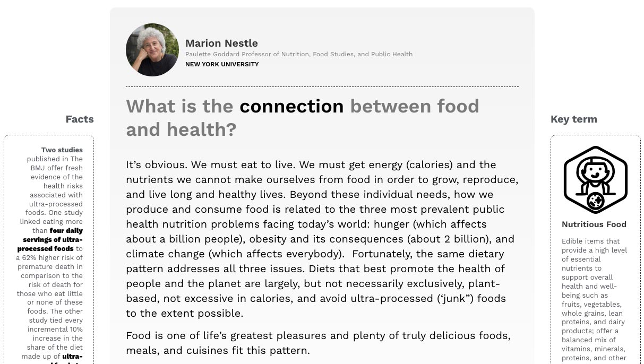Click bold text four daily servings
The height and width of the screenshot is (364, 644).
[66, 231]
